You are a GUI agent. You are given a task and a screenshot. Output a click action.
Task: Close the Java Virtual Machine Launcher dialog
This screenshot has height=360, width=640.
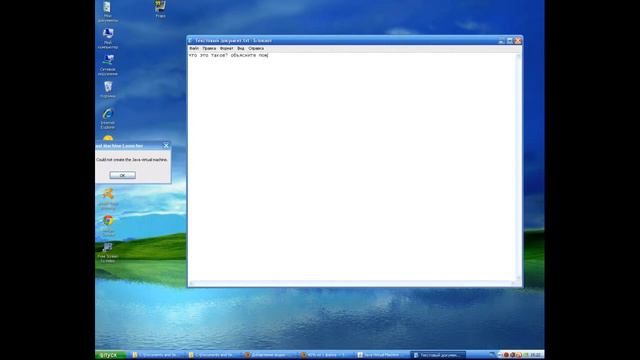(166, 145)
